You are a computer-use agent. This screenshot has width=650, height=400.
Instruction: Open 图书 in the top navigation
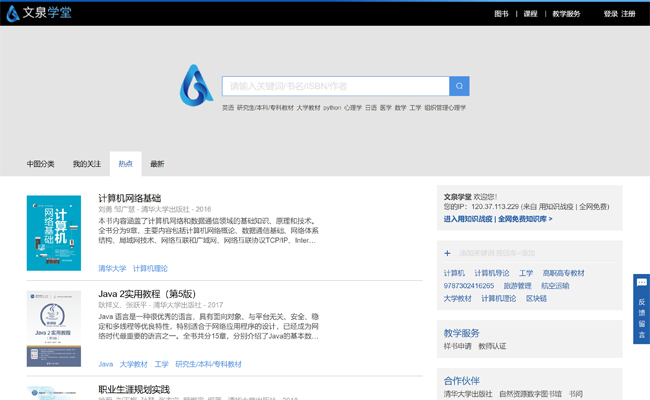coord(501,14)
